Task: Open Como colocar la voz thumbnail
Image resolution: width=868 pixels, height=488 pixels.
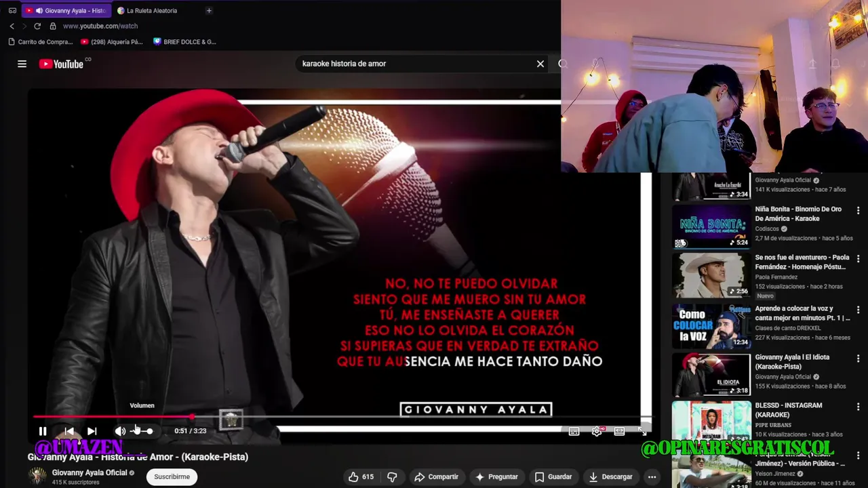Action: point(711,325)
